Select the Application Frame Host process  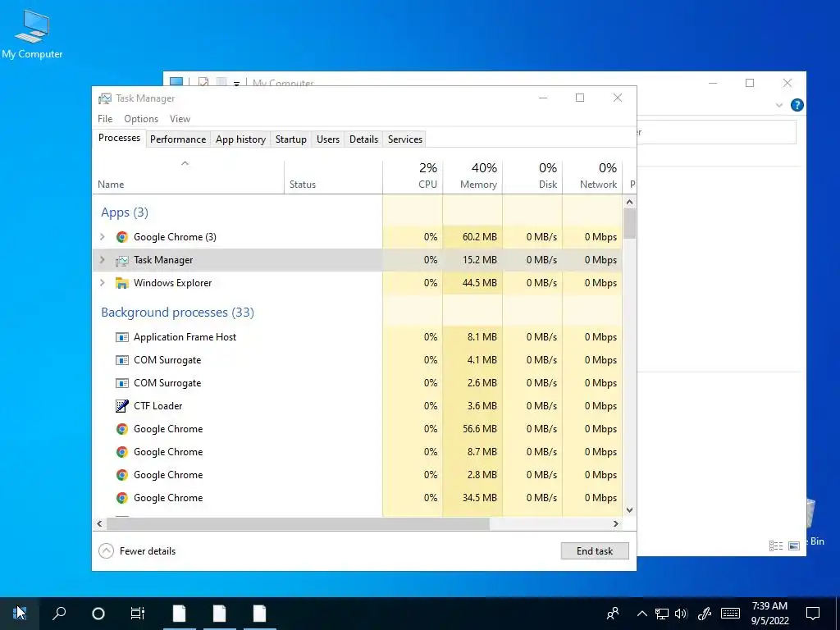[358, 337]
